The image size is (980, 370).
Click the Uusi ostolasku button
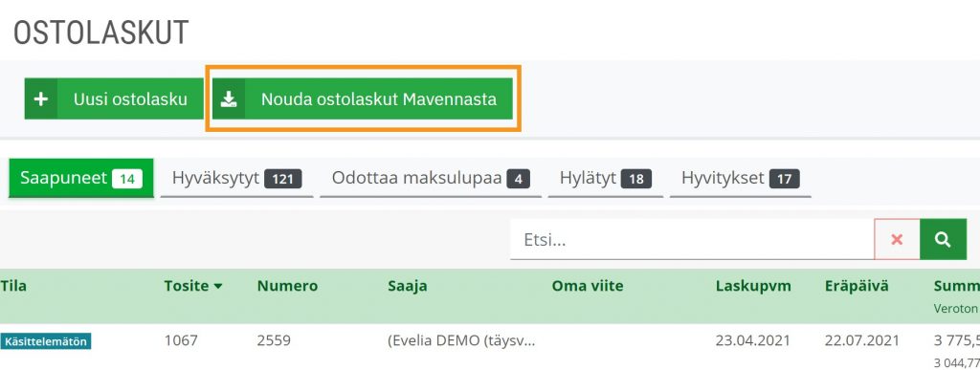115,98
